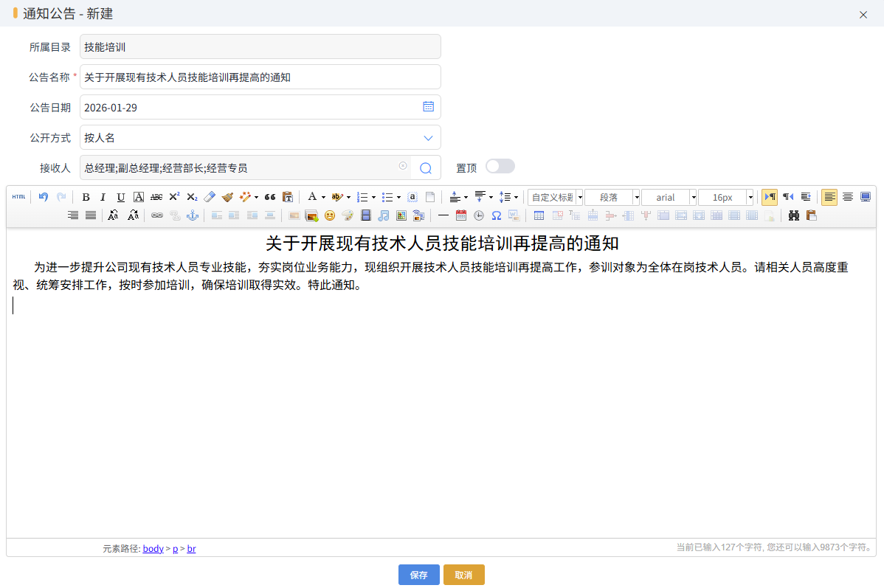The image size is (884, 588).
Task: Insert a special character with Omega icon
Action: pyautogui.click(x=497, y=215)
